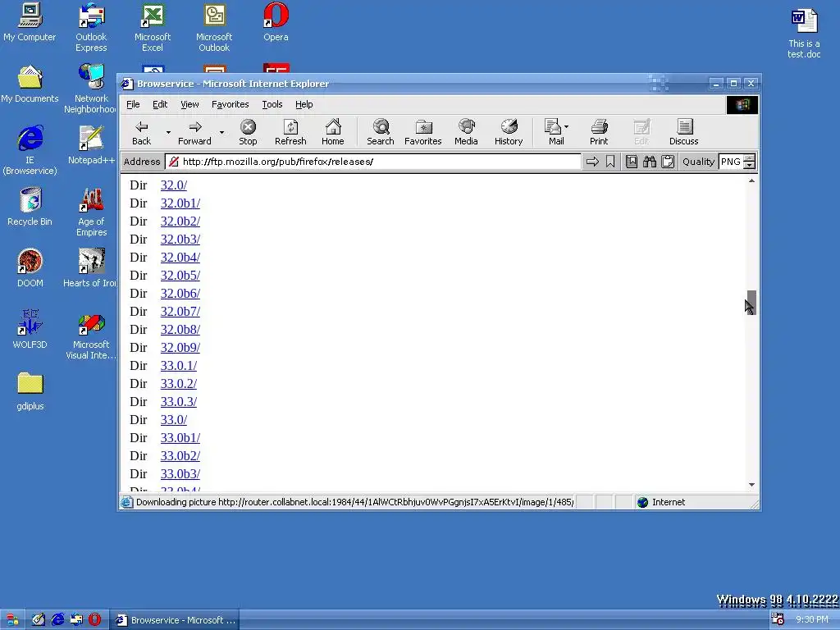Open the Favorites menu in the menu bar
This screenshot has width=840, height=630.
[x=231, y=104]
